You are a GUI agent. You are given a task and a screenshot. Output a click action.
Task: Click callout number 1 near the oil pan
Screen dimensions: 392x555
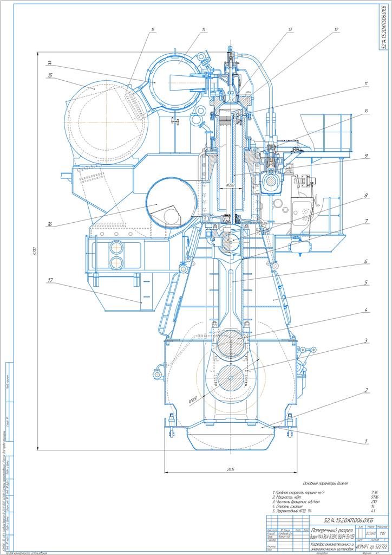367,441
